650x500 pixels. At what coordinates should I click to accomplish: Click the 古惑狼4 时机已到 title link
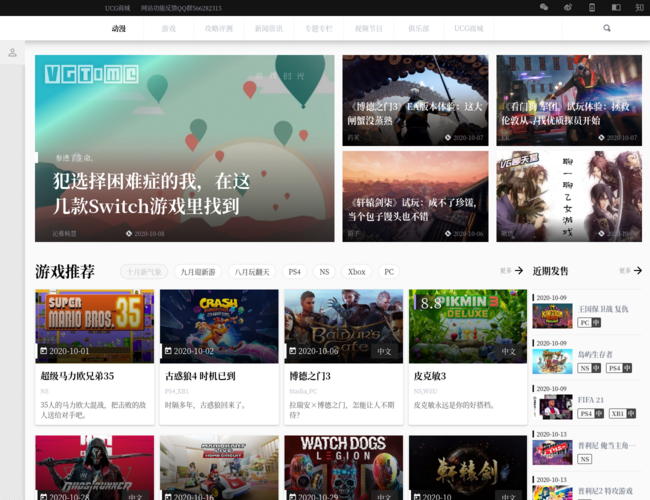(x=200, y=376)
